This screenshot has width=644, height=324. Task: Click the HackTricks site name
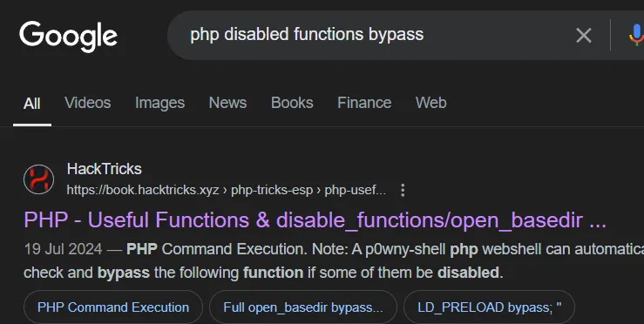[x=105, y=169]
